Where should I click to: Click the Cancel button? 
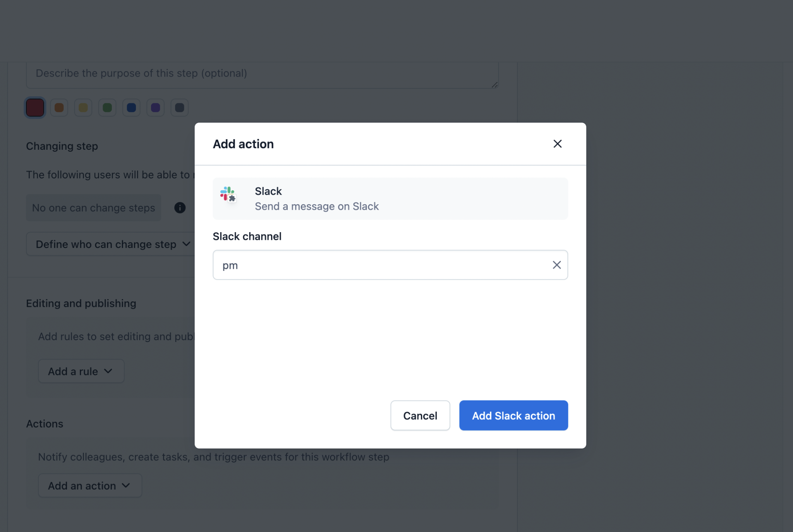coord(420,415)
